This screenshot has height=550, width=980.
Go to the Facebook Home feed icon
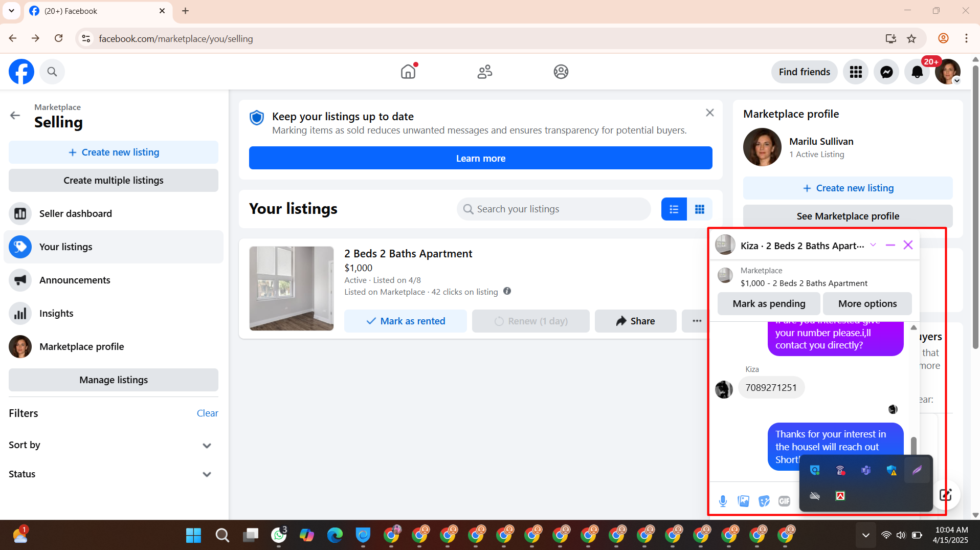point(408,72)
